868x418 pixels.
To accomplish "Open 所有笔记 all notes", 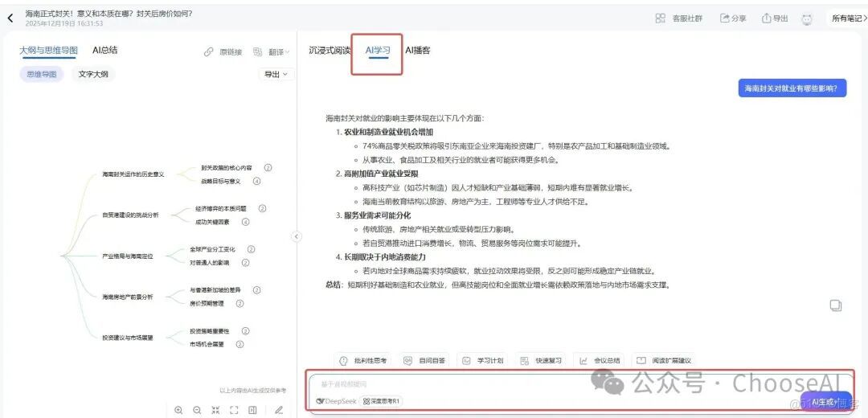I will [x=848, y=18].
